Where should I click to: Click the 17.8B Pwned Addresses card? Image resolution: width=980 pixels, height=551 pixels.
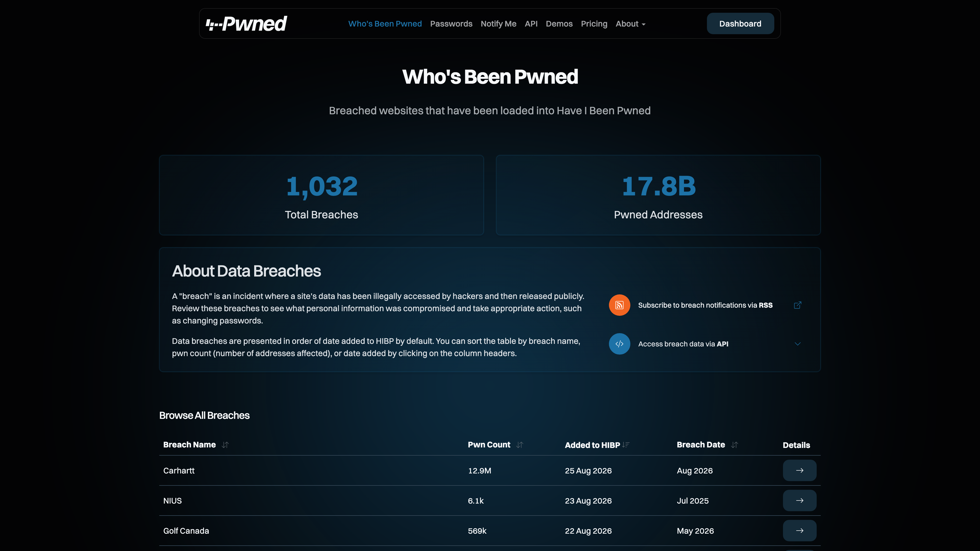pyautogui.click(x=658, y=195)
